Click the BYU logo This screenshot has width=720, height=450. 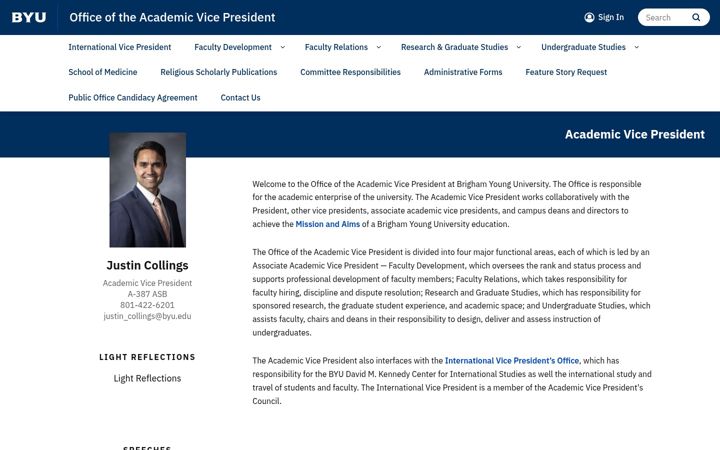coord(28,17)
